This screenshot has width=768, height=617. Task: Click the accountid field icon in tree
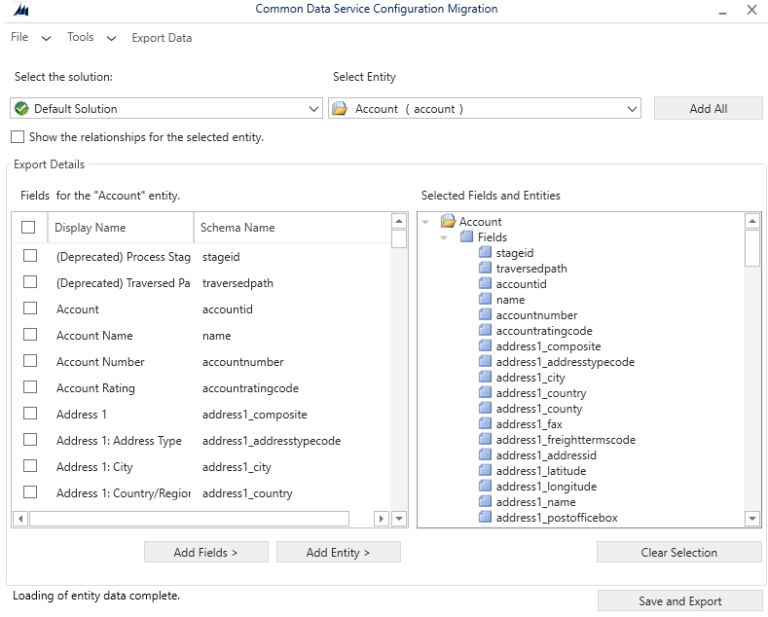click(x=485, y=284)
